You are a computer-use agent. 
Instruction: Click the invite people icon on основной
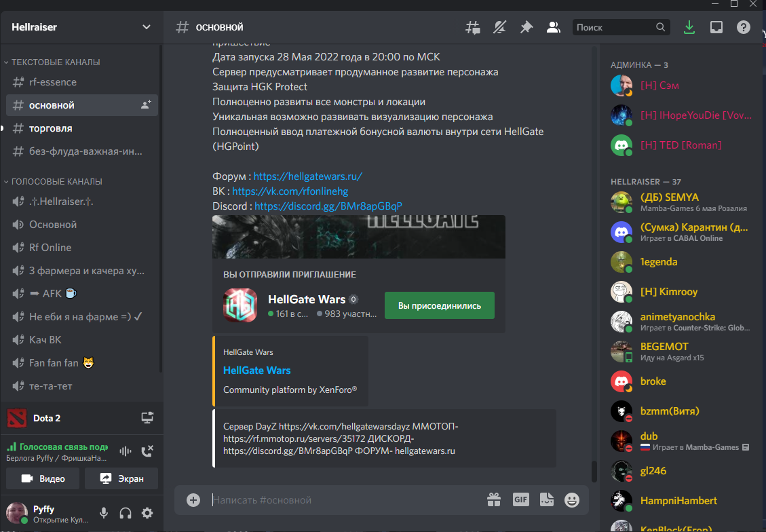point(146,104)
